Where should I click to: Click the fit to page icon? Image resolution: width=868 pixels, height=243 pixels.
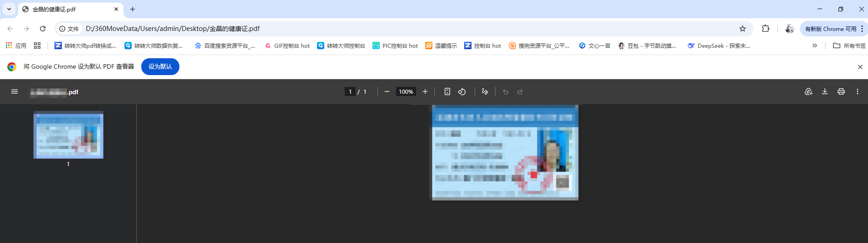tap(447, 91)
